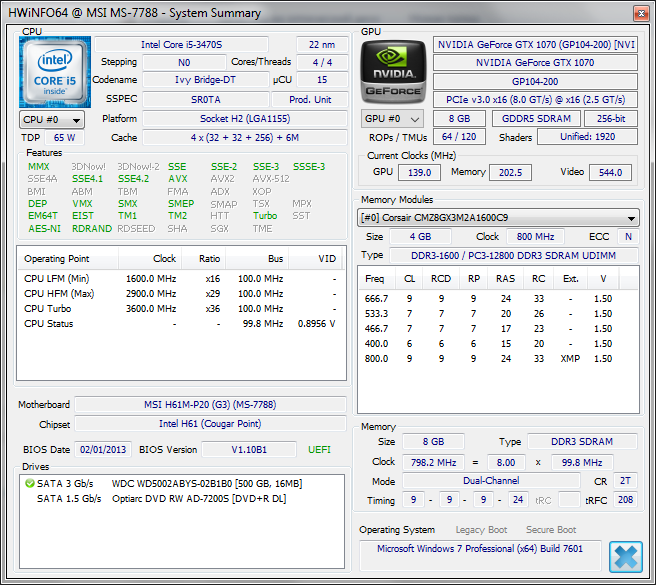Click the blue X close icon button
This screenshot has width=656, height=585.
(625, 557)
